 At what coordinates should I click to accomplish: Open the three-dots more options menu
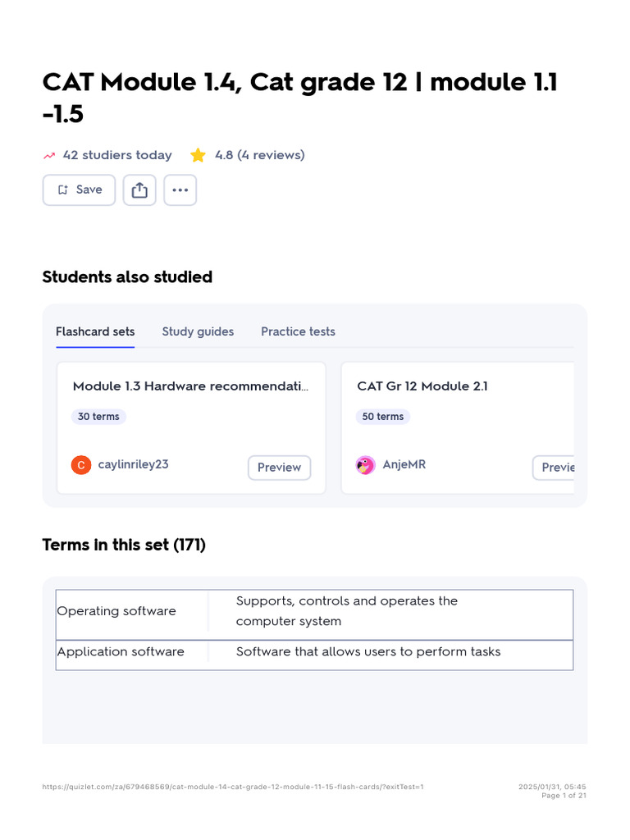coord(180,190)
